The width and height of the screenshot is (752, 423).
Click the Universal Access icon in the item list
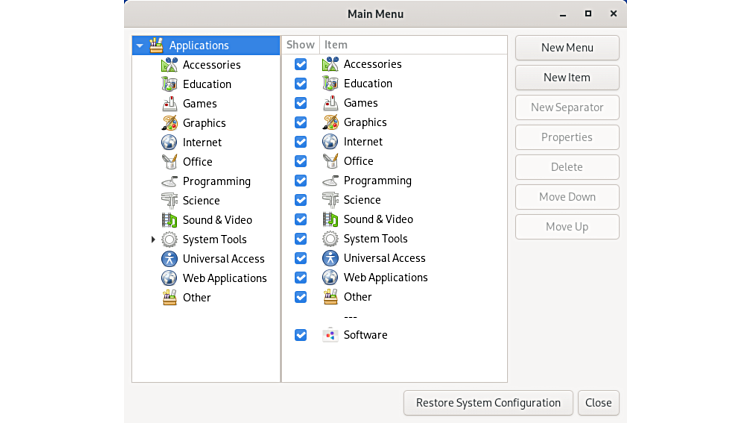tap(330, 258)
